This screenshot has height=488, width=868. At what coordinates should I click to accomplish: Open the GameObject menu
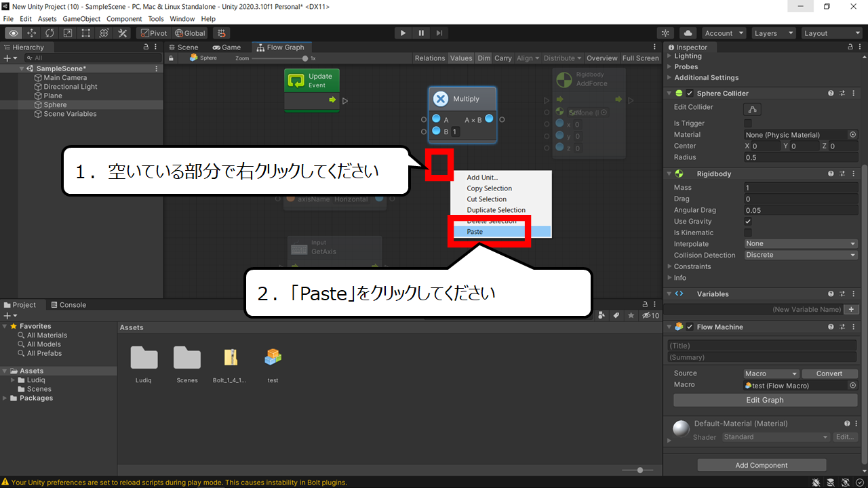(81, 19)
